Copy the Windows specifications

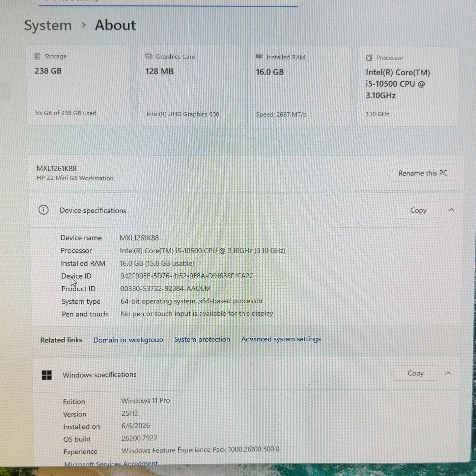tap(415, 373)
